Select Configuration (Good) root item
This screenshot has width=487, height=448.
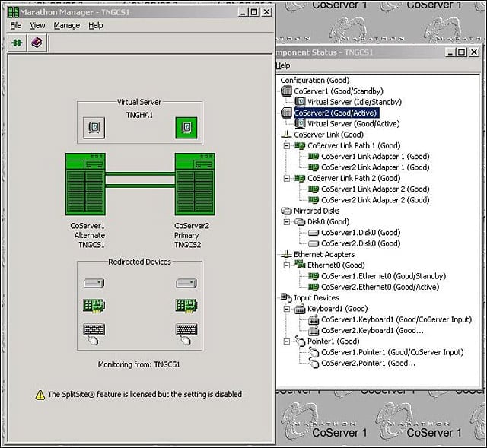click(x=314, y=80)
